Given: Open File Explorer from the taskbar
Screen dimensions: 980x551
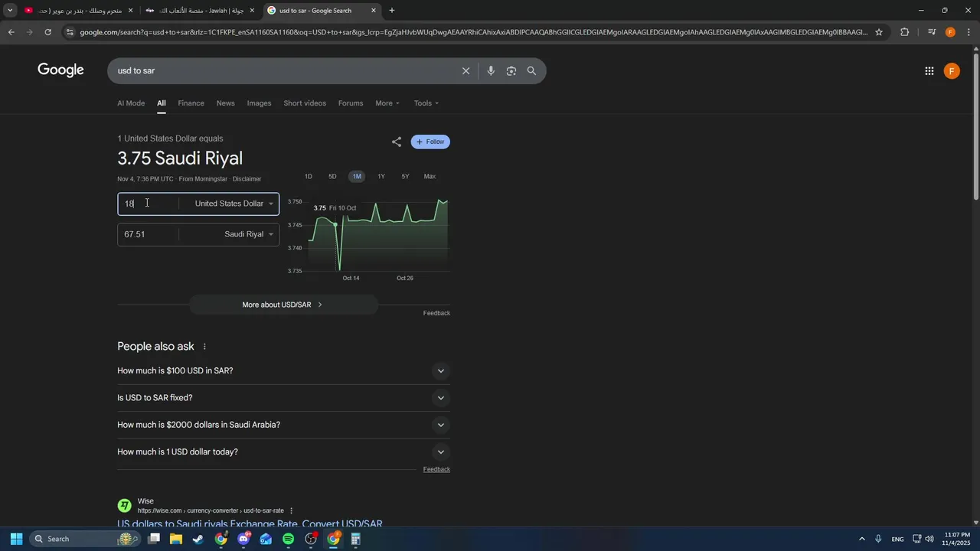Looking at the screenshot, I should coord(176,539).
